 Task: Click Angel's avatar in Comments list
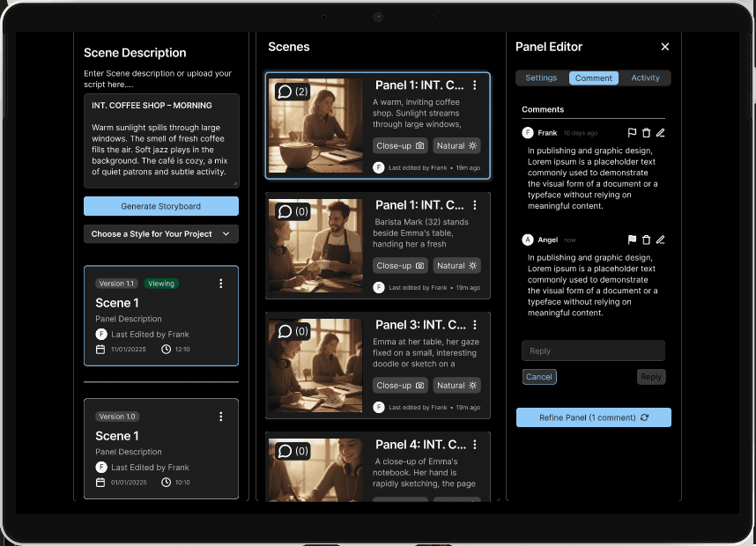click(528, 240)
